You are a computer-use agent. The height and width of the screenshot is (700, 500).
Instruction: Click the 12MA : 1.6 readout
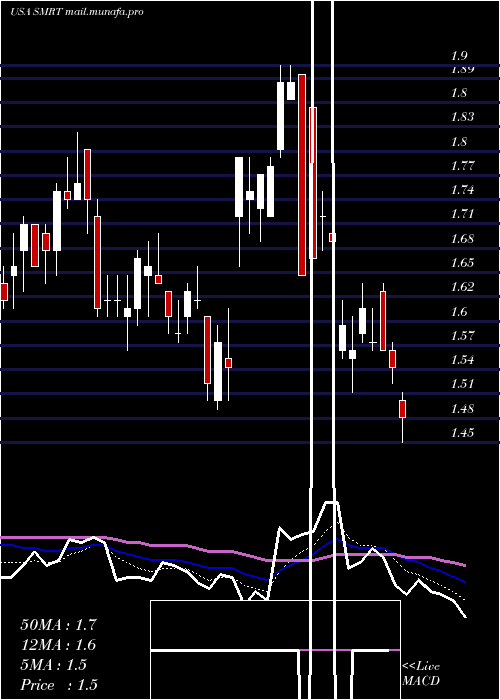click(58, 645)
